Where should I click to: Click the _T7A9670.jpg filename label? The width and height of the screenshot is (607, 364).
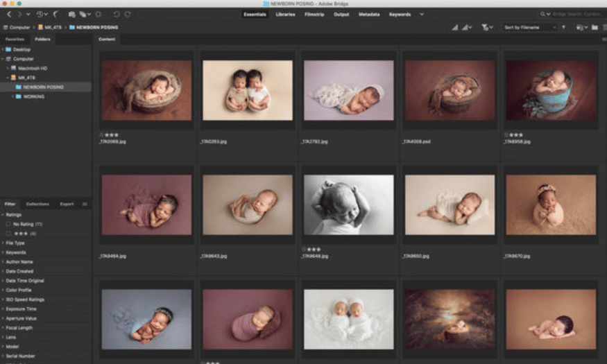(517, 256)
